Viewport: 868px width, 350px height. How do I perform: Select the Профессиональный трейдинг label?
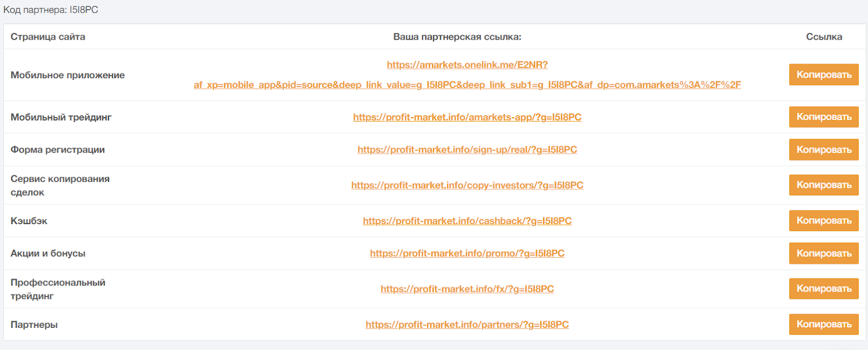tap(58, 289)
